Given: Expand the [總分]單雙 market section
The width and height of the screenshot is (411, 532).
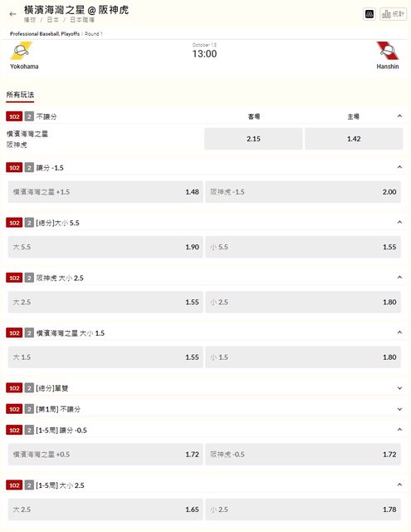Looking at the screenshot, I should 399,388.
